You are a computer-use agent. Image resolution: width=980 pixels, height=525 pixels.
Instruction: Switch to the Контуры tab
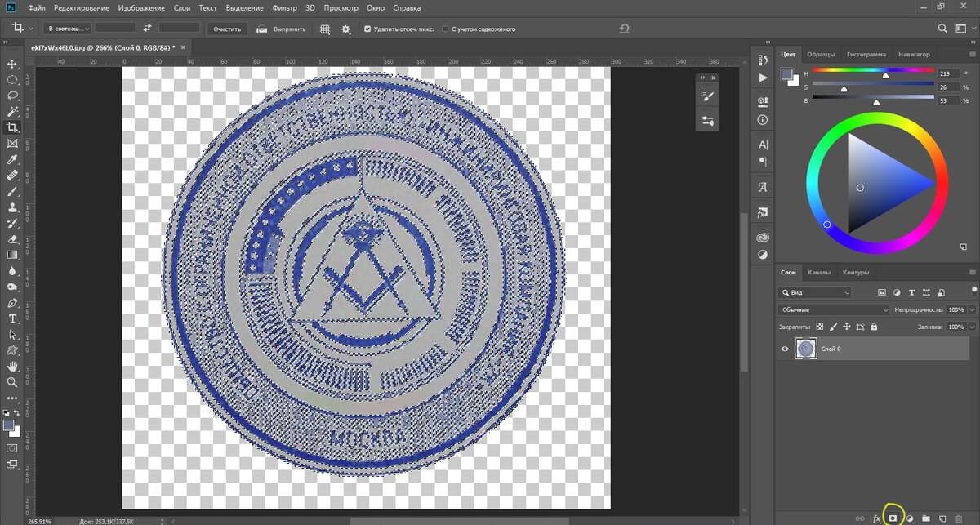pyautogui.click(x=856, y=272)
